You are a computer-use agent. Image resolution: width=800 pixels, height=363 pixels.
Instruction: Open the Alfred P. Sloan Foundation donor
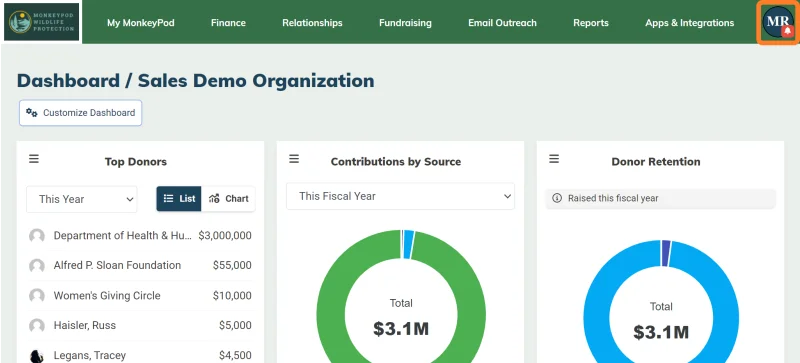pos(117,265)
